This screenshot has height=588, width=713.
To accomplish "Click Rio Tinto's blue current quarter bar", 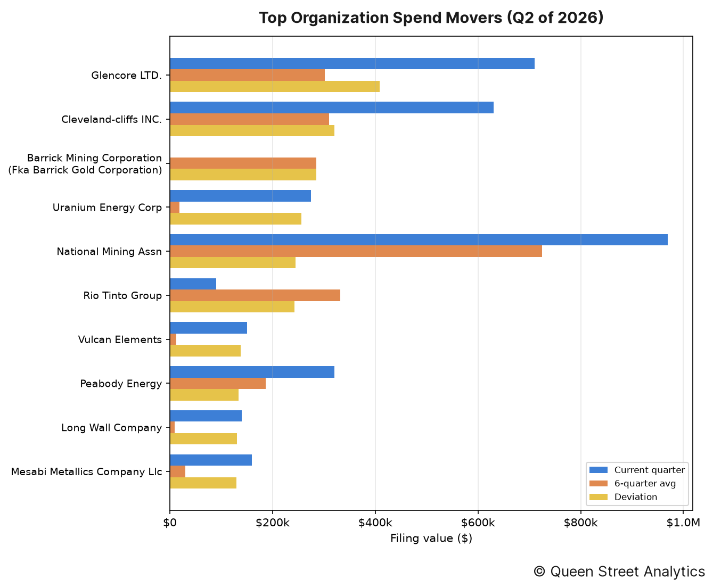I will coord(193,284).
